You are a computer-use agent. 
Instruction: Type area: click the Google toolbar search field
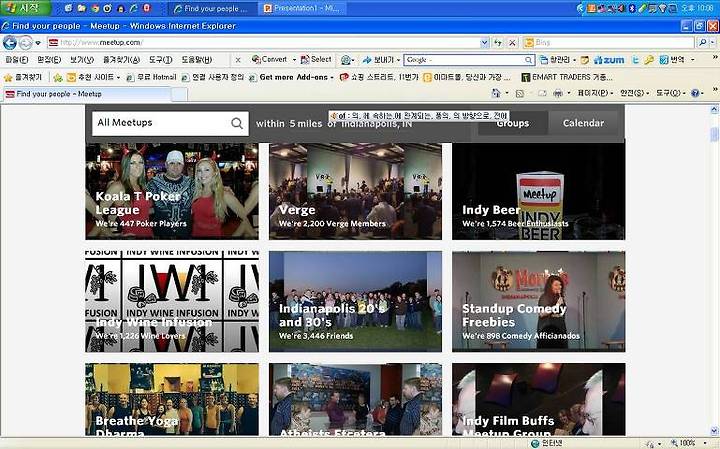pyautogui.click(x=464, y=60)
